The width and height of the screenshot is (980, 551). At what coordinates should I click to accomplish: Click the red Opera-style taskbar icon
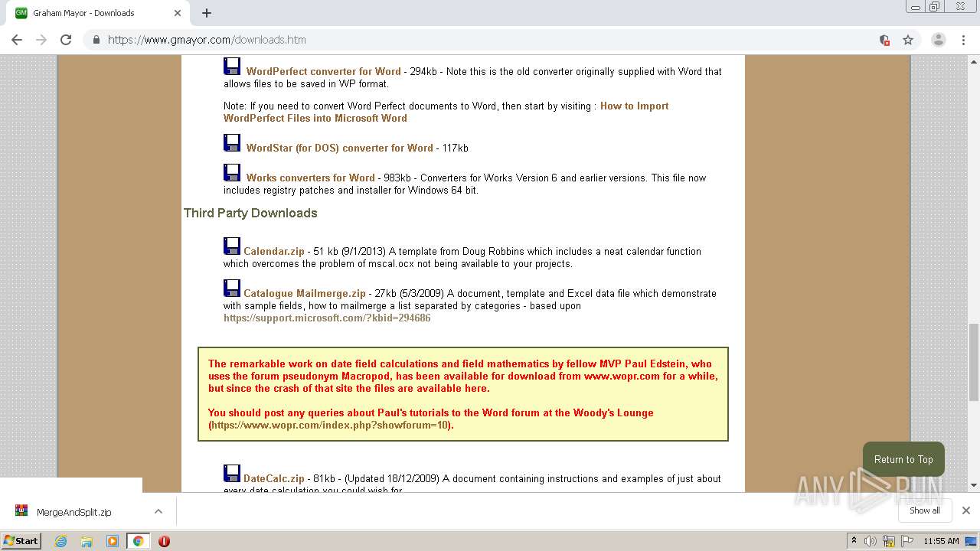click(x=164, y=541)
